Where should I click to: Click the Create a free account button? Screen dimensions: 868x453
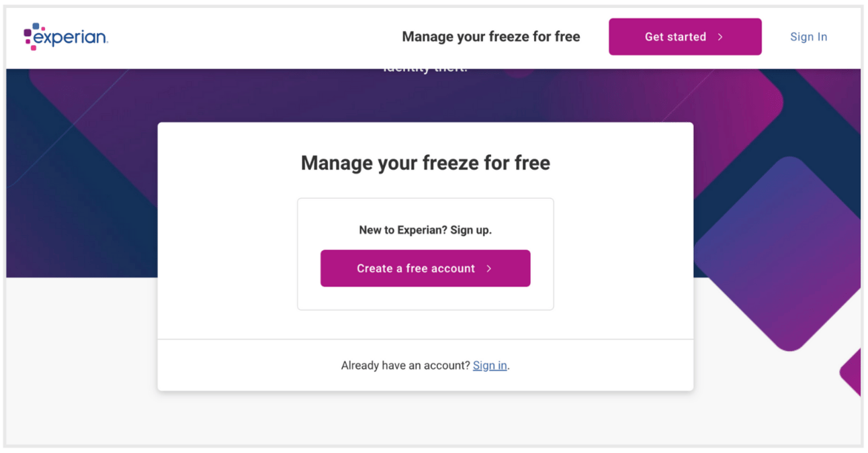(425, 268)
